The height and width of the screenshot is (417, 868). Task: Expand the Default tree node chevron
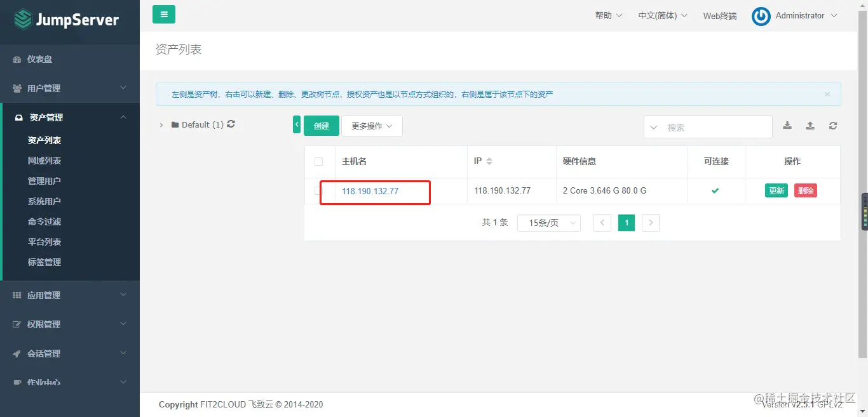161,125
